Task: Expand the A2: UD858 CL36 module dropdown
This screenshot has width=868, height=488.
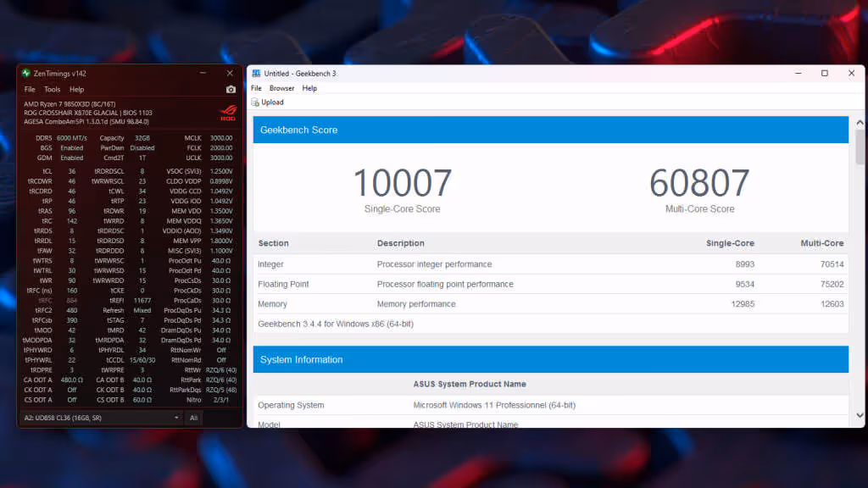Action: (102, 418)
